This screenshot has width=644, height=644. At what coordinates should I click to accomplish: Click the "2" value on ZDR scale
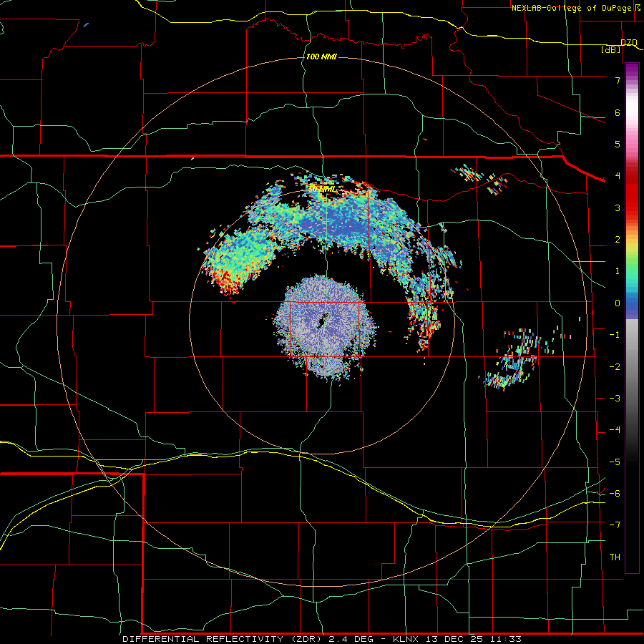tap(618, 239)
